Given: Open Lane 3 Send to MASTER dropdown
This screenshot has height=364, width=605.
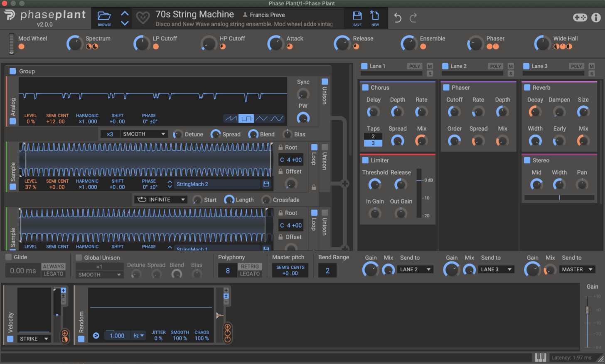Looking at the screenshot, I should click(x=578, y=270).
